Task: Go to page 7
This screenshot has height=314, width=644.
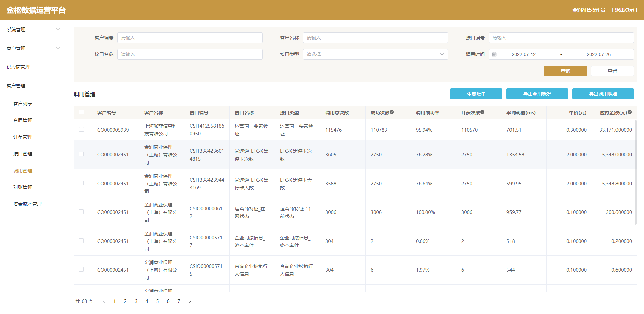Action: click(179, 301)
